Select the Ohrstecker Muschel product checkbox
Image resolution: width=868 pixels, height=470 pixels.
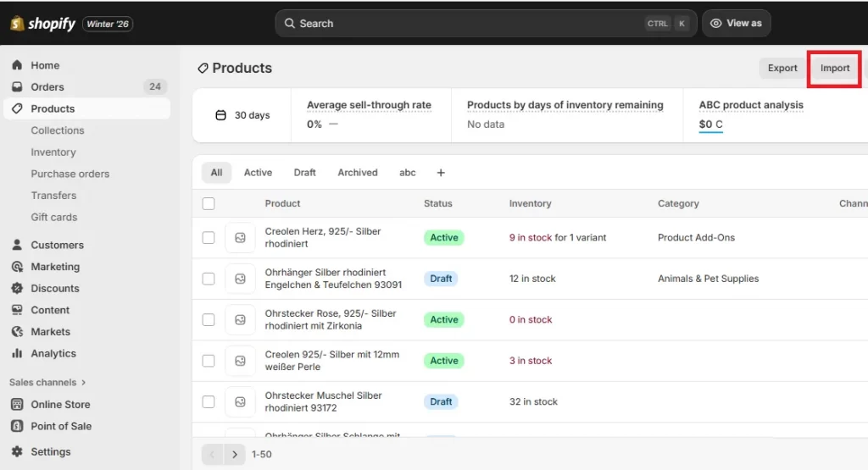pos(209,402)
